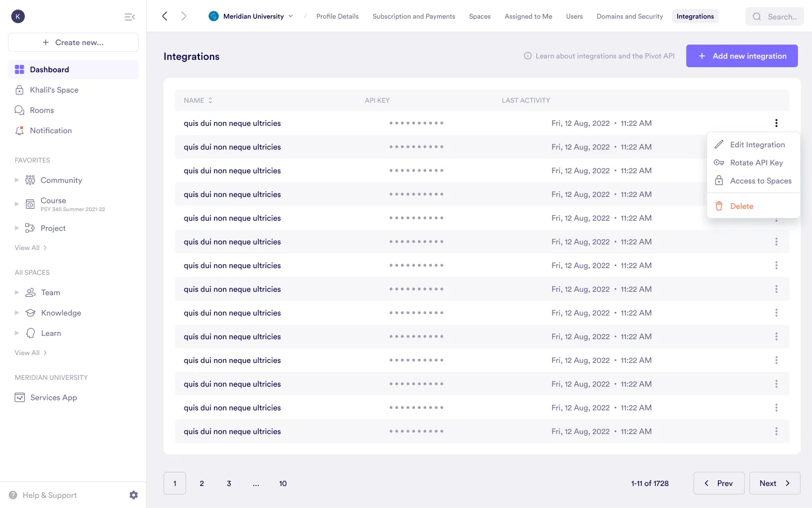Open the Edit Integration pencil icon
The width and height of the screenshot is (812, 508).
(x=719, y=144)
